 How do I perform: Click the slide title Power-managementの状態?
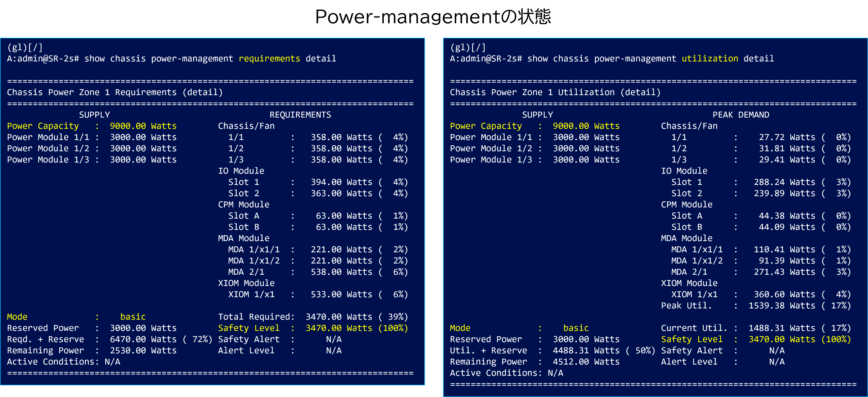tap(433, 16)
